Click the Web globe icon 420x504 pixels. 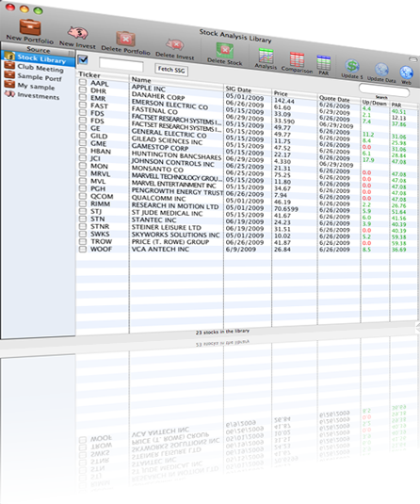(406, 73)
